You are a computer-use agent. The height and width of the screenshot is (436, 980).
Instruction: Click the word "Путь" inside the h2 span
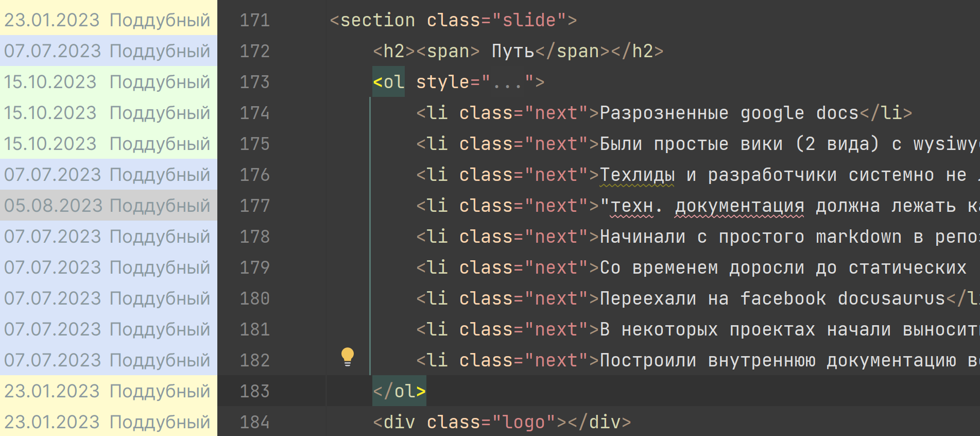pyautogui.click(x=513, y=51)
